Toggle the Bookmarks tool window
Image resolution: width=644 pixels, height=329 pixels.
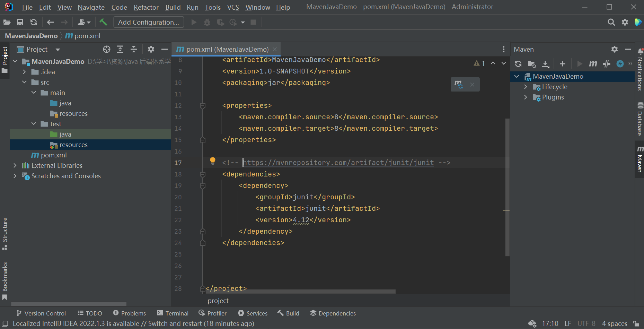(5, 281)
